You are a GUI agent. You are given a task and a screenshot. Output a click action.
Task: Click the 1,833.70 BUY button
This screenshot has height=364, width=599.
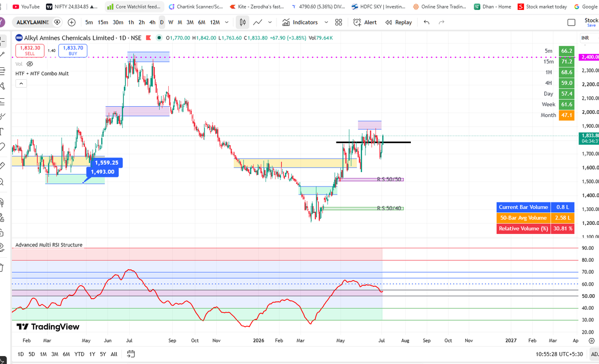click(x=73, y=50)
